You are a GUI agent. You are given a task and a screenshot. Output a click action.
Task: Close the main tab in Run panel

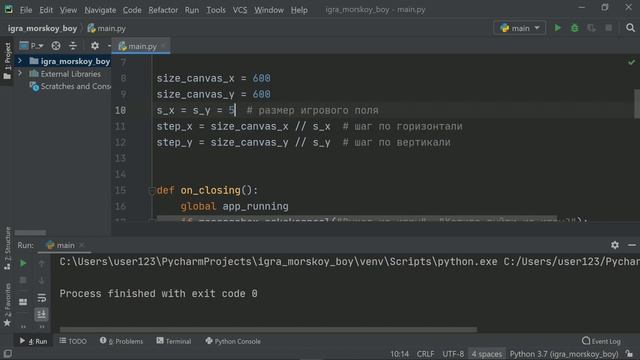click(x=82, y=245)
